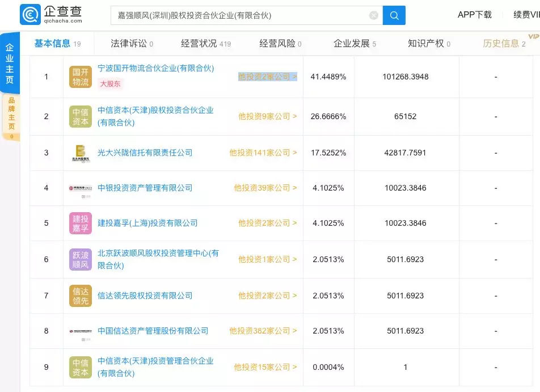Open the APP下载 link
Screen dimensions: 540x392
pos(474,15)
